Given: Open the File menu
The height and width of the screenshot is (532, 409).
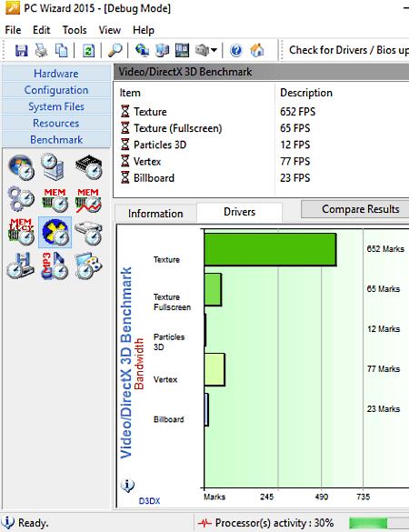Looking at the screenshot, I should click(13, 30).
